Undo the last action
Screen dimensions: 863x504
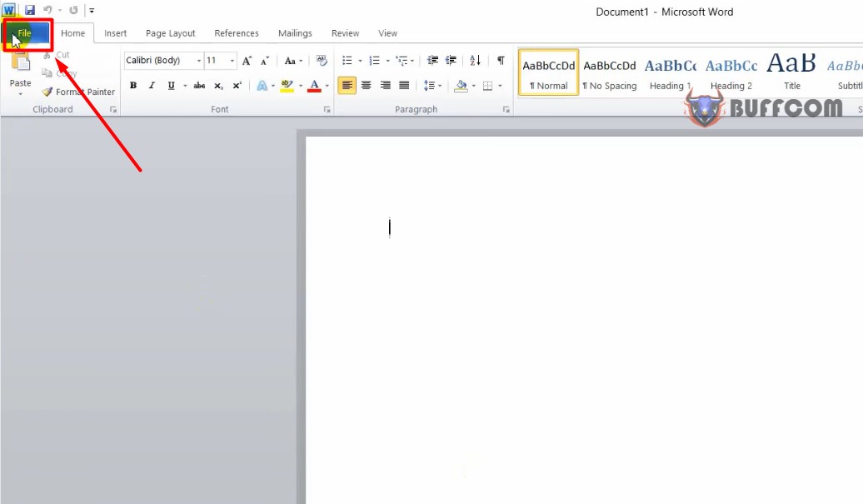[47, 10]
